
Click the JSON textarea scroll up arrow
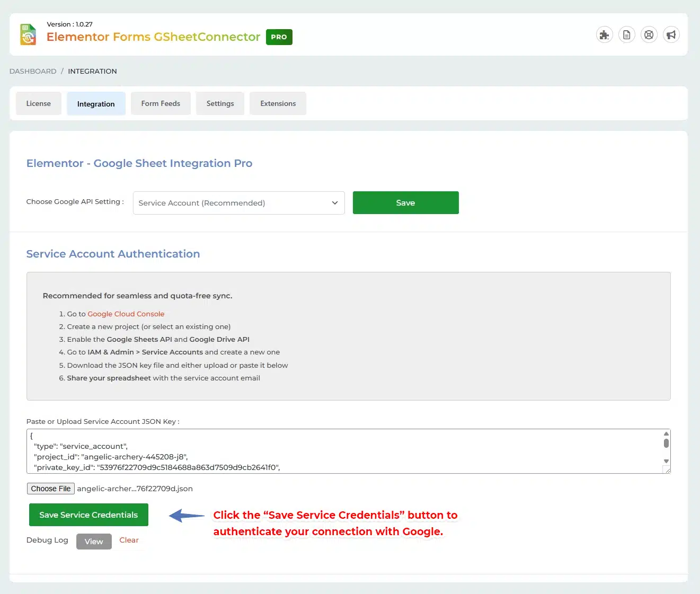coord(666,434)
